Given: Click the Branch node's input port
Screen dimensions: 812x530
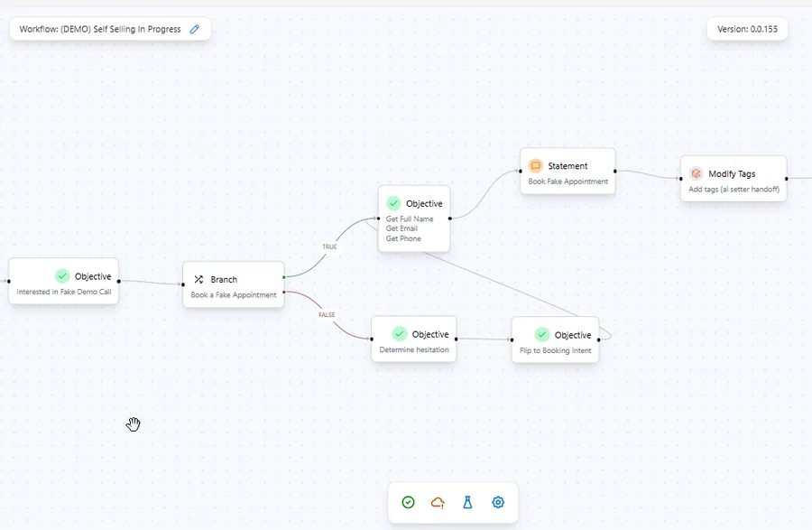Looking at the screenshot, I should point(183,284).
